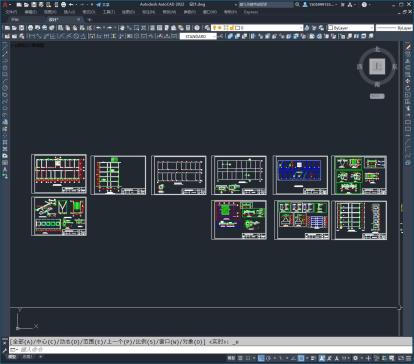Select the Line tool in Draw toolbar

5,48
